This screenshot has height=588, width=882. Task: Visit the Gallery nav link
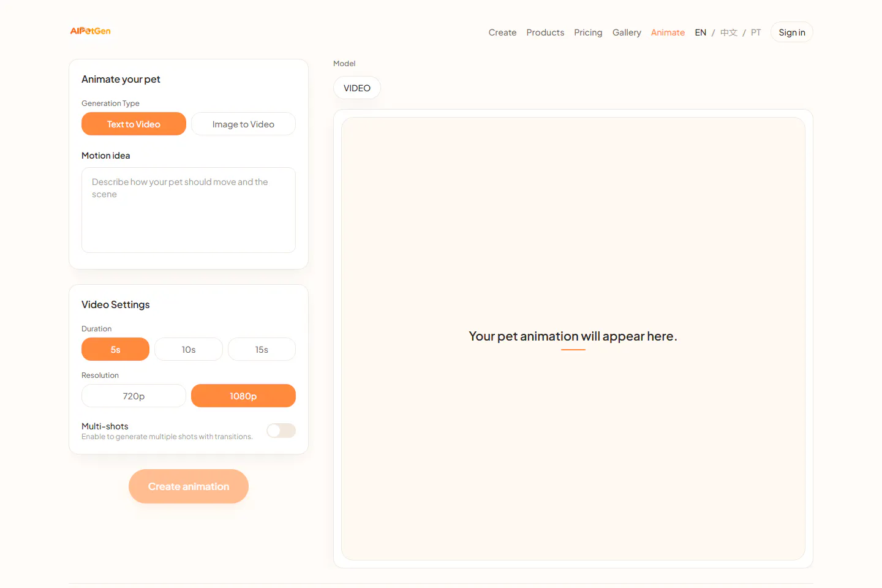[627, 32]
